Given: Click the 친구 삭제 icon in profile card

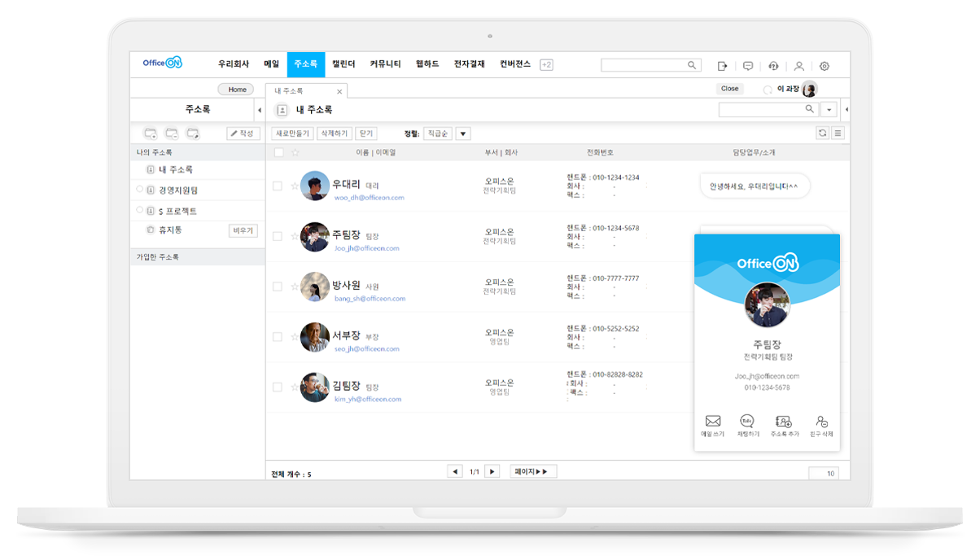Looking at the screenshot, I should pyautogui.click(x=821, y=422).
